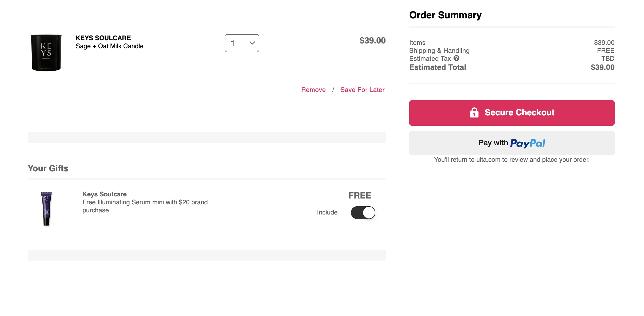Screen dimensions: 644x316
Task: Click the PayPal logo
Action: tap(527, 143)
